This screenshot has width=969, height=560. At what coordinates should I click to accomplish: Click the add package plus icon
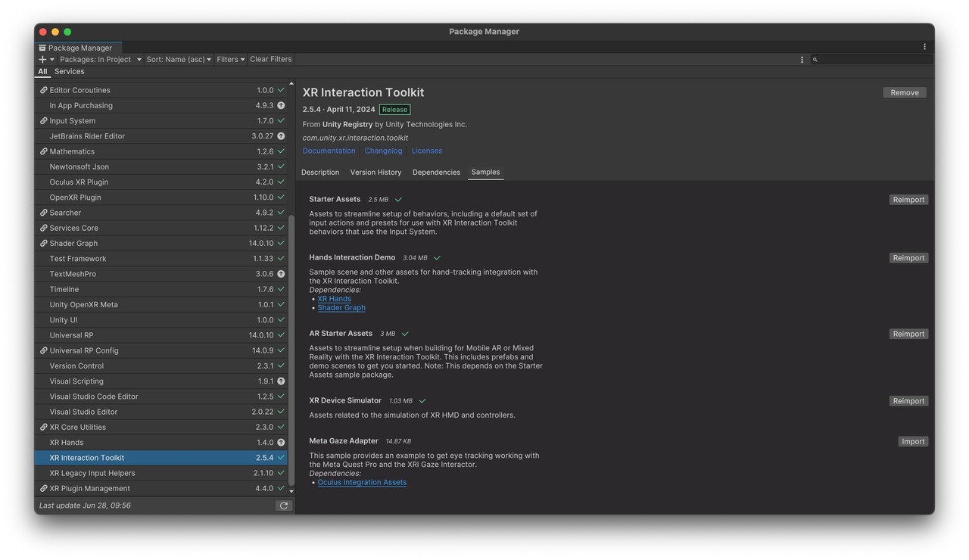click(x=43, y=59)
